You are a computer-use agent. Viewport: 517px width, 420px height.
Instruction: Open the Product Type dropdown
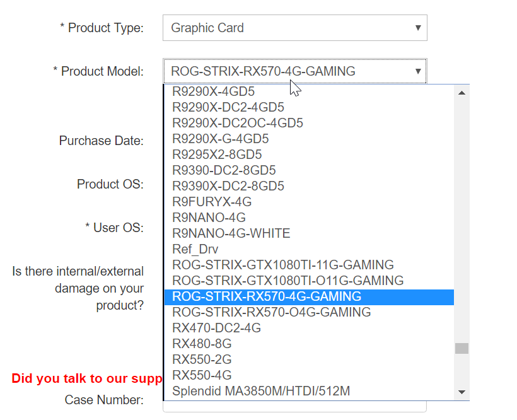pyautogui.click(x=295, y=28)
